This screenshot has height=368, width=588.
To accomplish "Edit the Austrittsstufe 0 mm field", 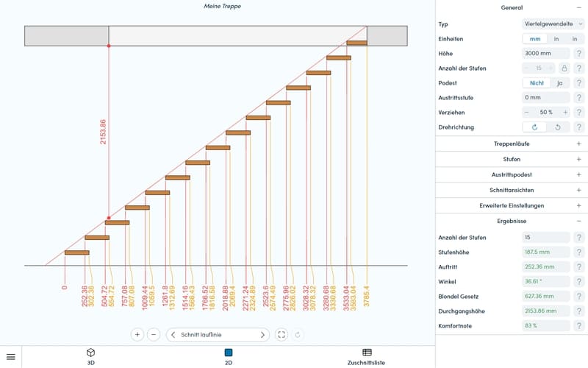I will click(545, 98).
